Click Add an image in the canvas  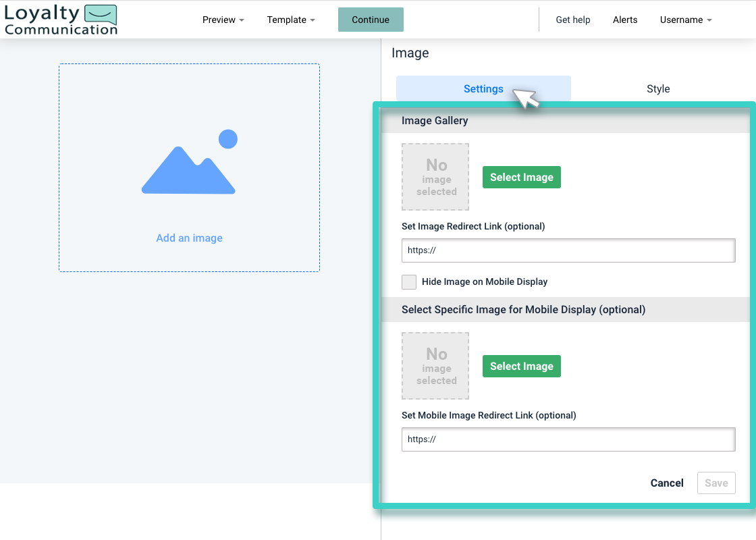(189, 238)
